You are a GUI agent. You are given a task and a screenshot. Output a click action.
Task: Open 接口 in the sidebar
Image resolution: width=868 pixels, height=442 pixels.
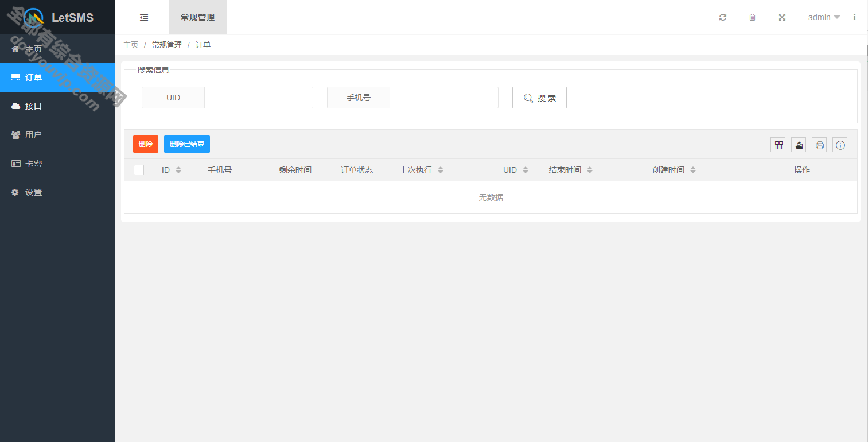pyautogui.click(x=57, y=106)
